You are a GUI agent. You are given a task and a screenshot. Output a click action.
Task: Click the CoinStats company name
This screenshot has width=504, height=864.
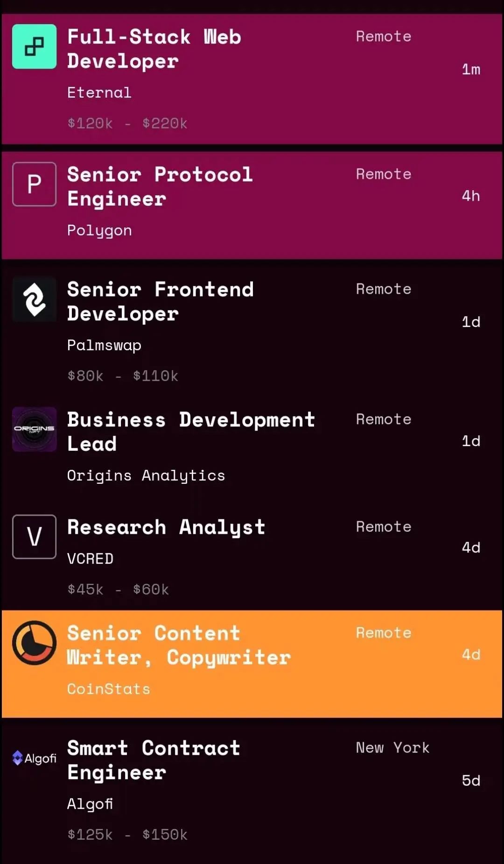(x=108, y=689)
